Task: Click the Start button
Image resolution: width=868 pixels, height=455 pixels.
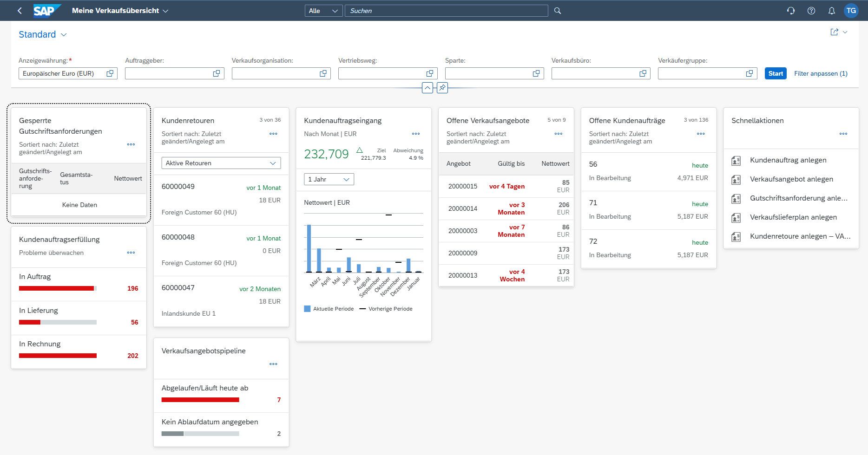Action: click(x=775, y=73)
